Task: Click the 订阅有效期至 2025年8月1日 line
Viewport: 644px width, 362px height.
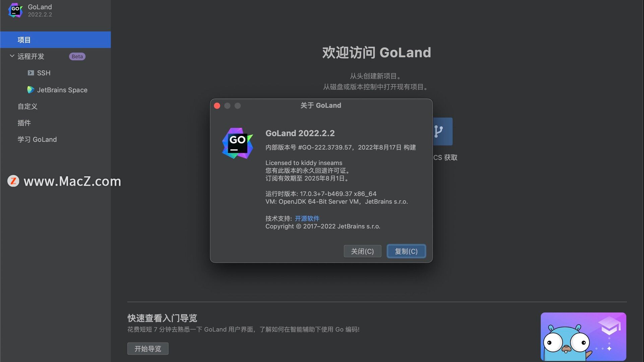Action: (308, 178)
